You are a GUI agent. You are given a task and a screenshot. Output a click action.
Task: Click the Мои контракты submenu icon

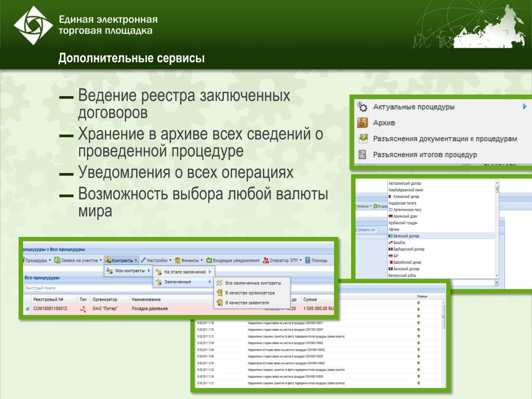coord(109,271)
